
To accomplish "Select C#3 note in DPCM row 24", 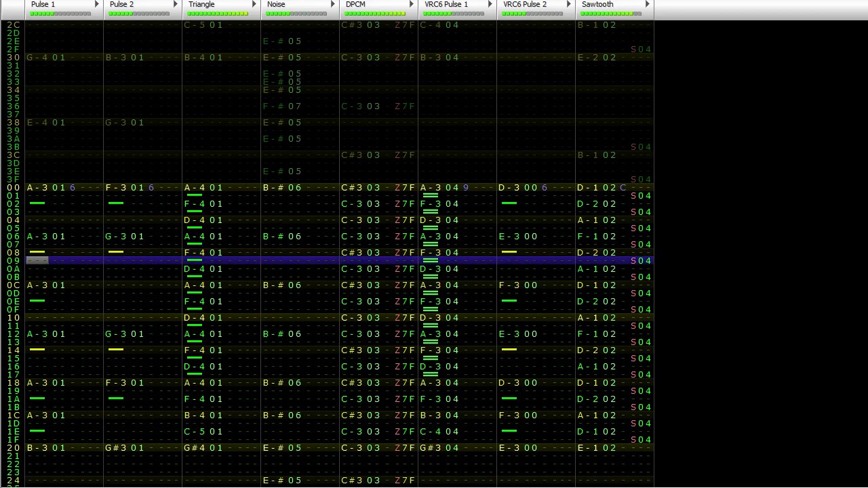I will pos(351,481).
